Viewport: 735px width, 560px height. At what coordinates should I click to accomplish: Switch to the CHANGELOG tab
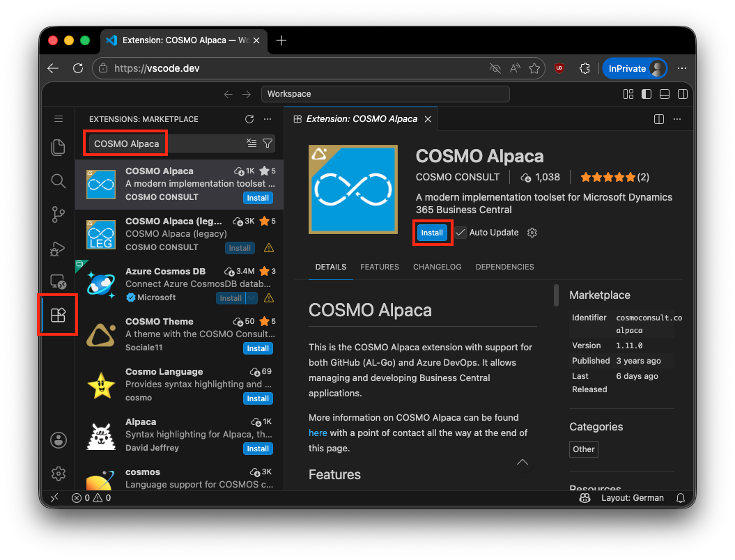[x=438, y=267]
